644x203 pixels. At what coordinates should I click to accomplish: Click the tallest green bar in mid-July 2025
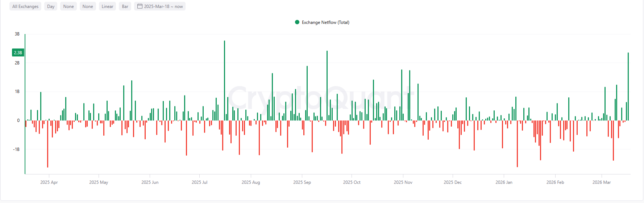click(x=224, y=80)
